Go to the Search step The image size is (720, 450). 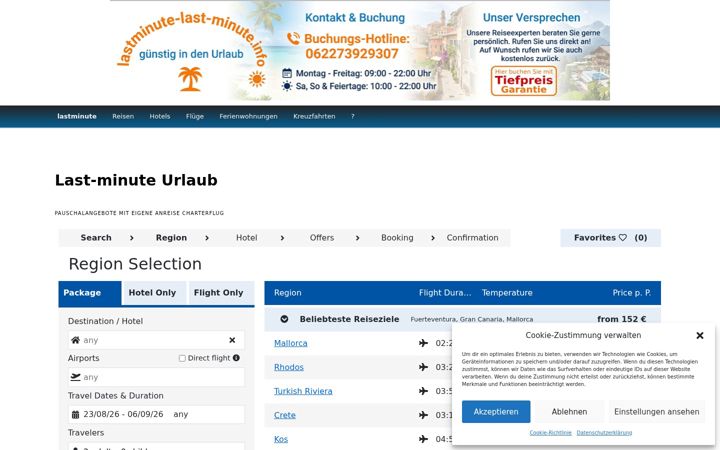click(96, 238)
